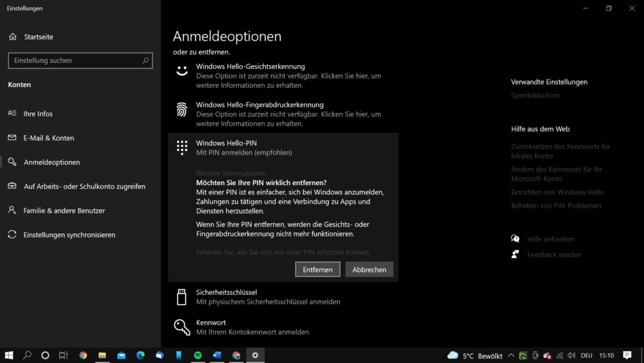The height and width of the screenshot is (363, 644).
Task: Focus the 'Einstellung suchen' search field
Action: click(80, 61)
